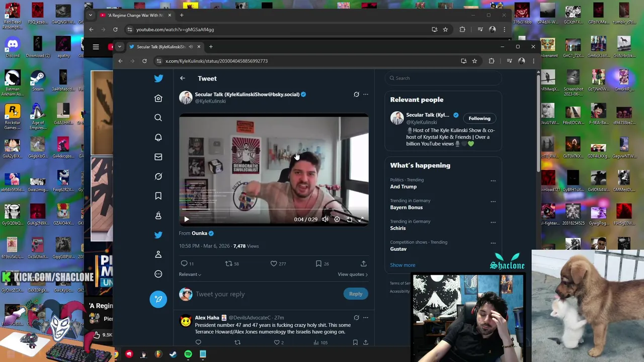
Task: Expand the Relevant replies sort dropdown
Action: point(190,275)
